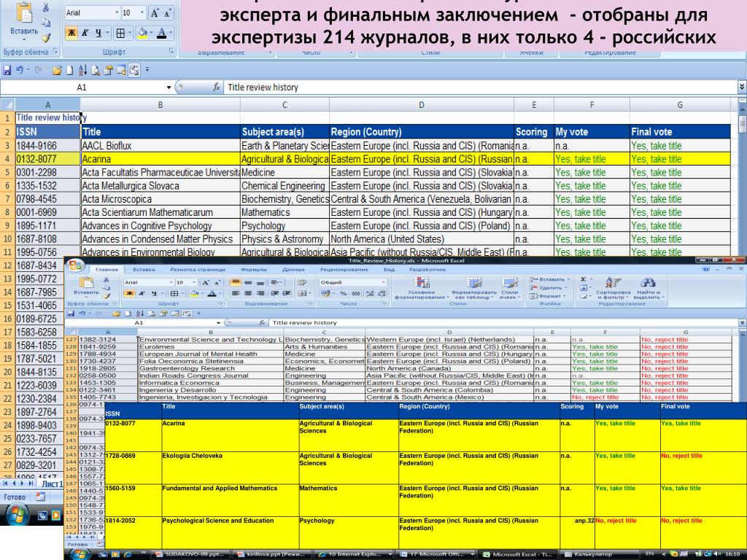Save the workbook from the background Excel quick access toolbar
This screenshot has width=747, height=560.
[7, 71]
